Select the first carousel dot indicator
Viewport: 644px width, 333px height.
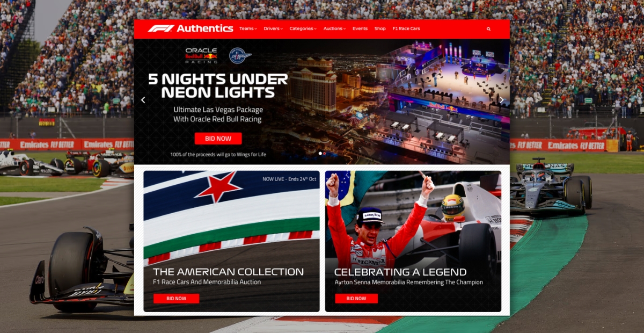click(x=320, y=153)
